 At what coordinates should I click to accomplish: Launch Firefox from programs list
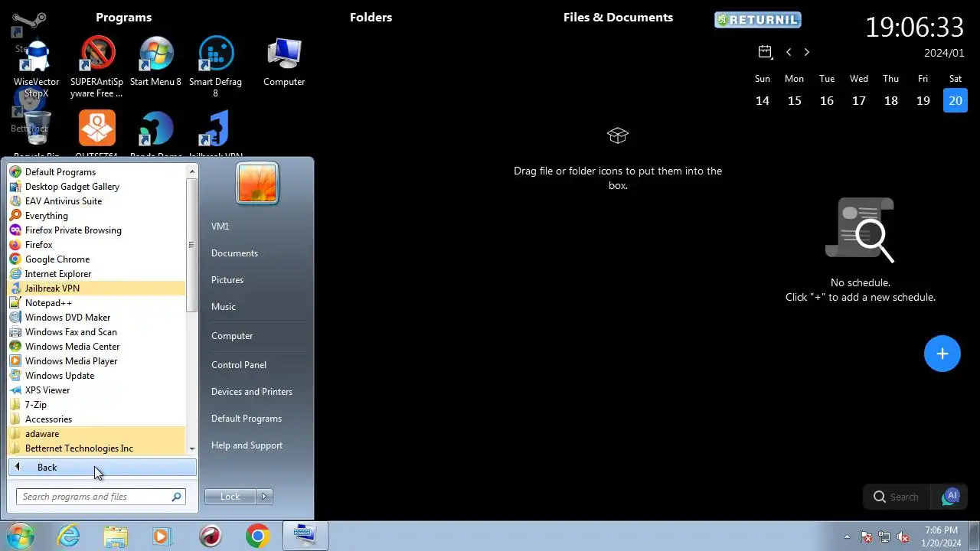(x=97, y=245)
